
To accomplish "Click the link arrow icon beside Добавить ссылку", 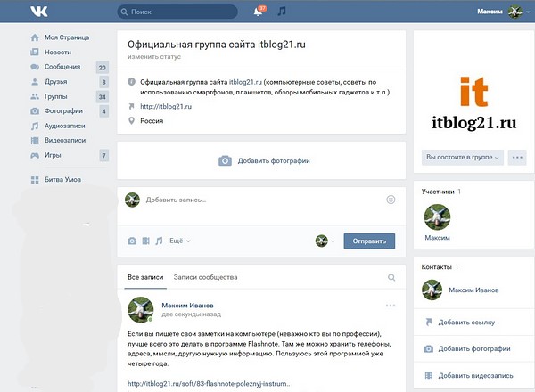I will pyautogui.click(x=429, y=323).
